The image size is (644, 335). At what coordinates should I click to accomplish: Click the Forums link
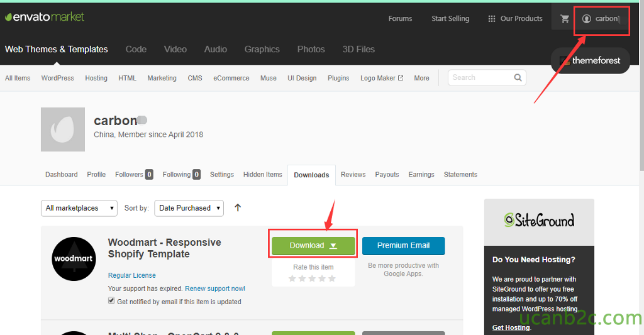coord(400,18)
